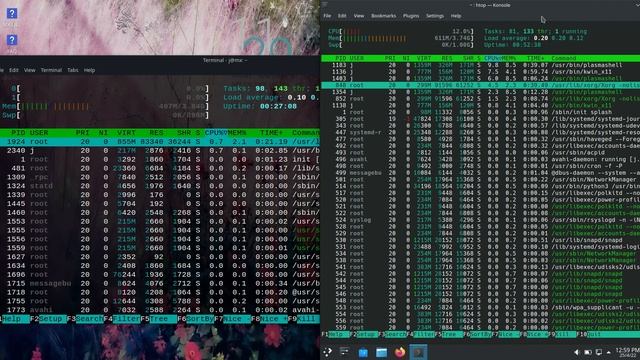Open the Plugins menu in Konsole
Screen dimensions: 640x360
click(x=411, y=16)
